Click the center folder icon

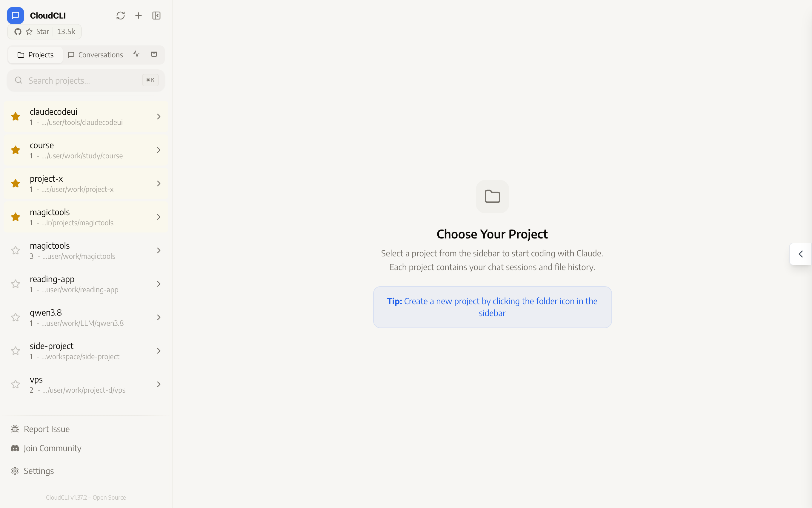[492, 197]
